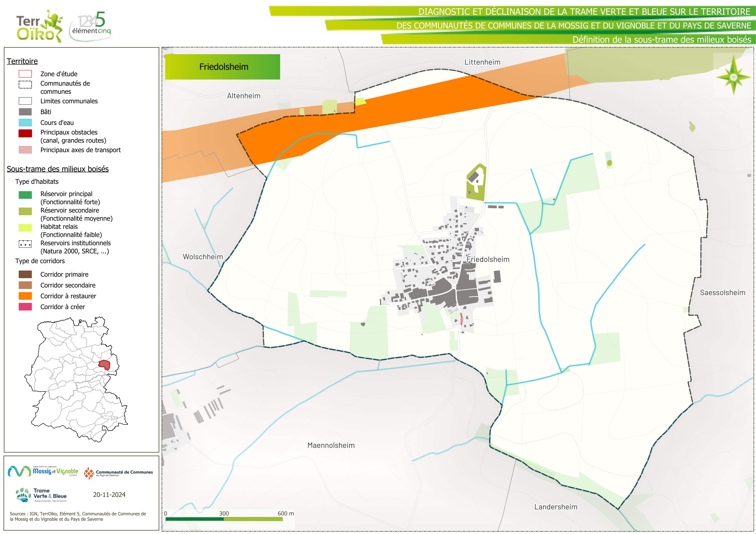
Task: Click the Corridor à restaurer orange swatch
Action: [x=25, y=296]
